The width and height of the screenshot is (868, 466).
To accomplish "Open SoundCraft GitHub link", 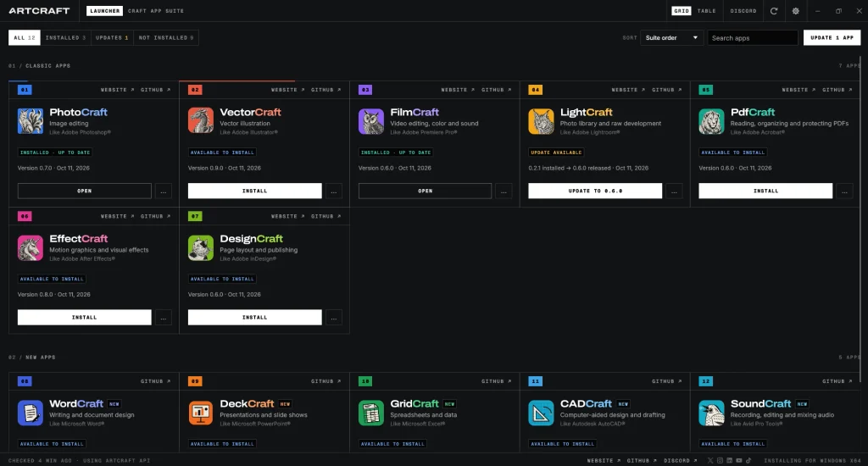I will click(x=837, y=381).
